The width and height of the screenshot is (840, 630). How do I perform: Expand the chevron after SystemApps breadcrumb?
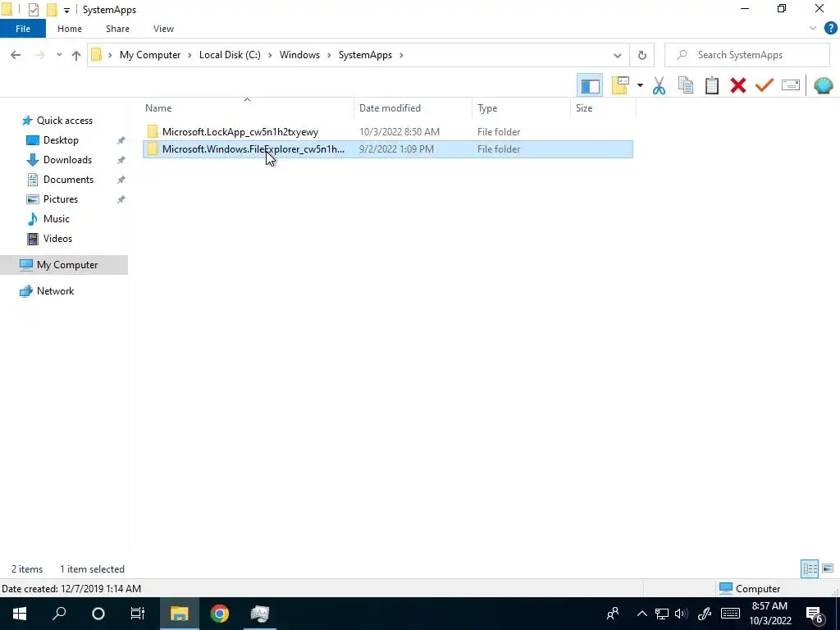pyautogui.click(x=401, y=55)
